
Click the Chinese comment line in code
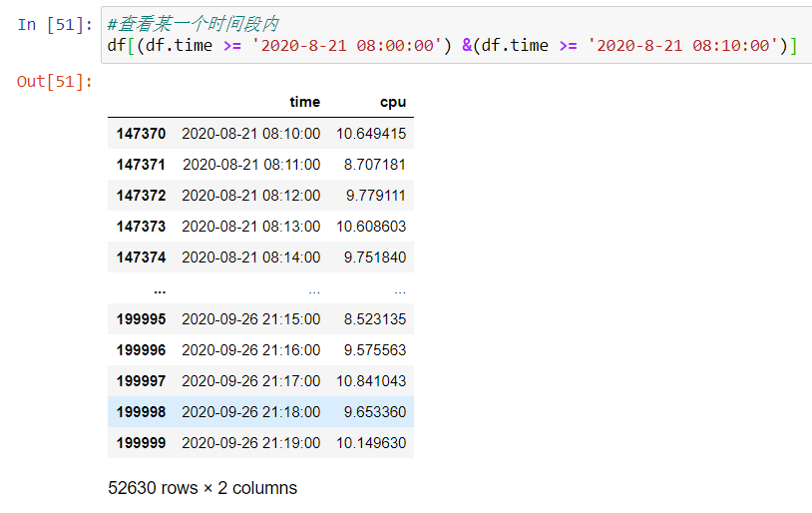[x=194, y=24]
